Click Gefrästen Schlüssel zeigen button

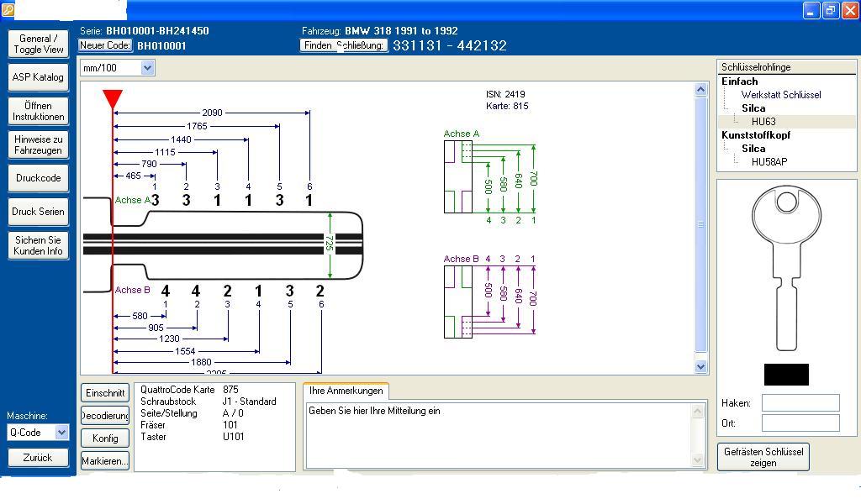coord(763,457)
